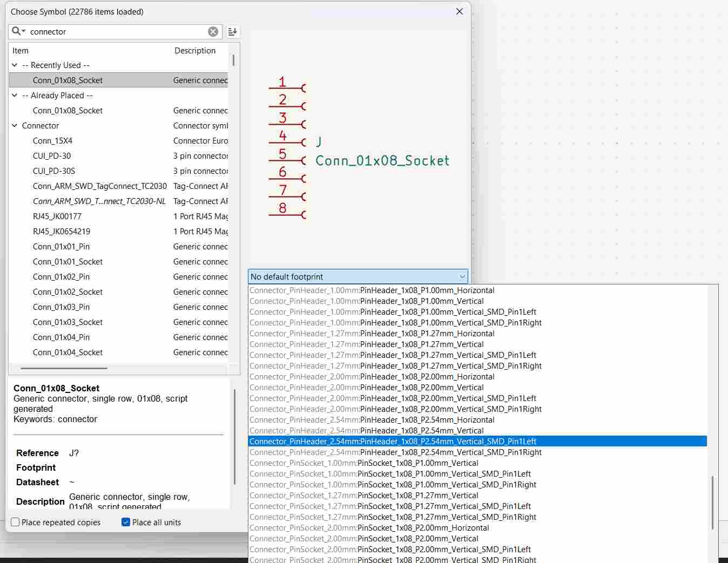This screenshot has width=728, height=563.
Task: Click the Item column header
Action: coord(90,50)
